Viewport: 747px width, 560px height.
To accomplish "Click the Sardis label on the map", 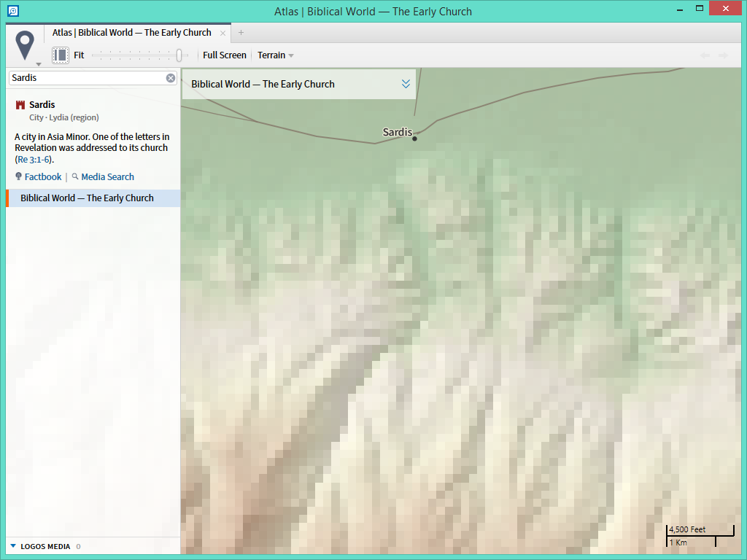I will 398,132.
